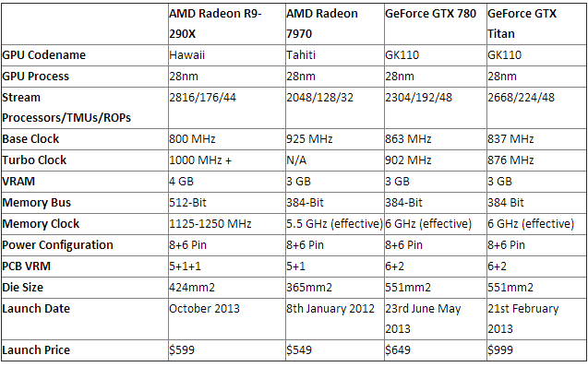The width and height of the screenshot is (588, 367).
Task: Select the GeForce GTX Titan header cell
Action: [536, 24]
